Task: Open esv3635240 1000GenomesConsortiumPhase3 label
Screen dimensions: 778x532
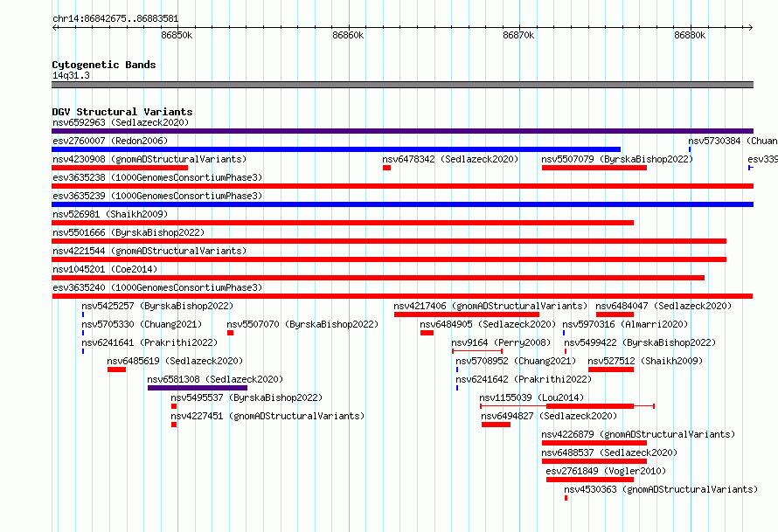Action: [x=157, y=287]
